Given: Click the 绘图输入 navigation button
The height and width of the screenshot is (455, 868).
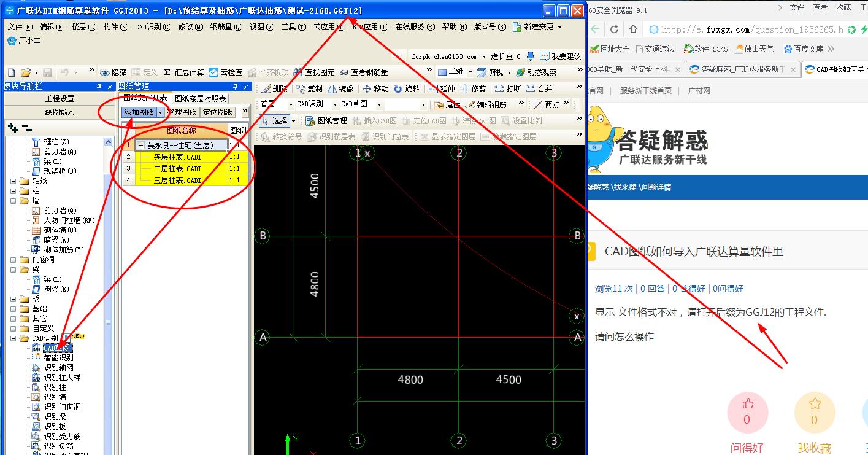Looking at the screenshot, I should [x=60, y=112].
